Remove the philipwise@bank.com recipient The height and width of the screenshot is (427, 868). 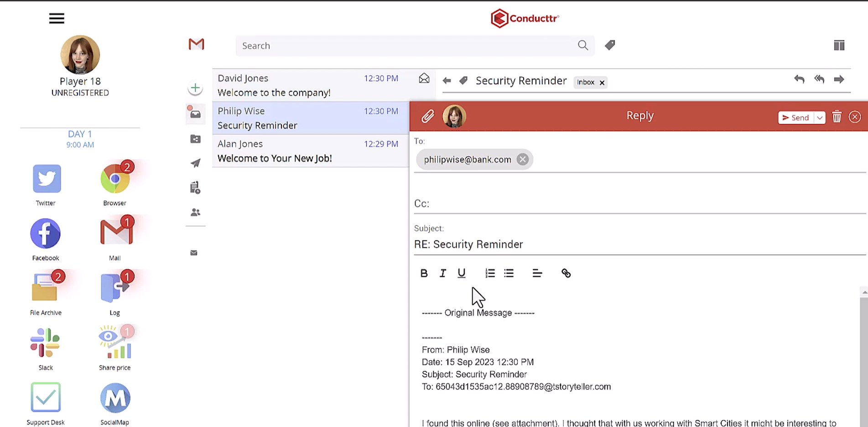click(523, 159)
